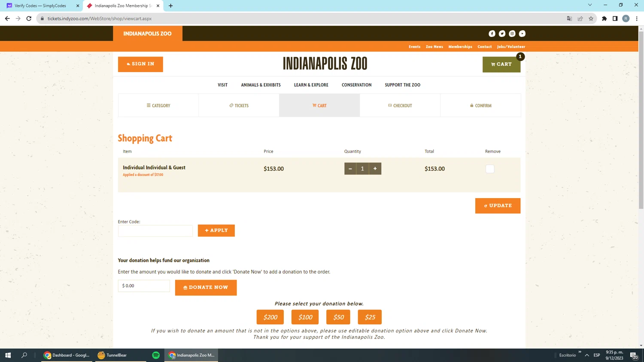This screenshot has width=644, height=362.
Task: Open the Contact link
Action: tap(485, 47)
